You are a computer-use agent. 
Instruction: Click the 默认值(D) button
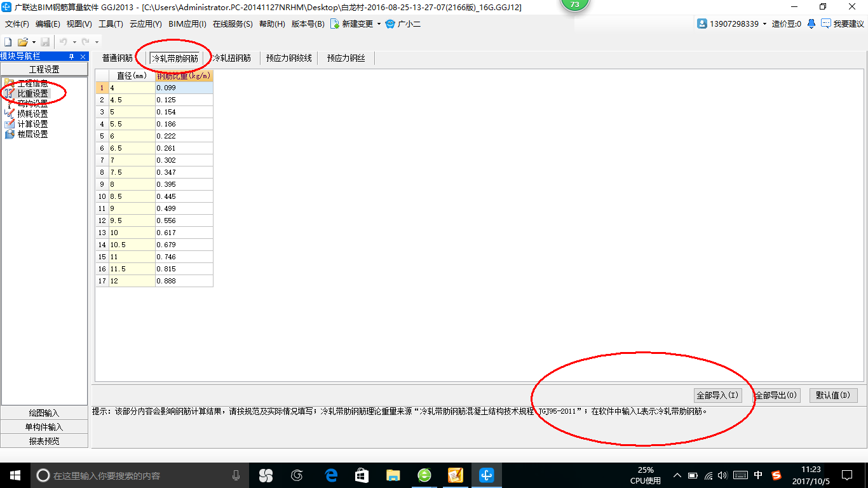[834, 395]
